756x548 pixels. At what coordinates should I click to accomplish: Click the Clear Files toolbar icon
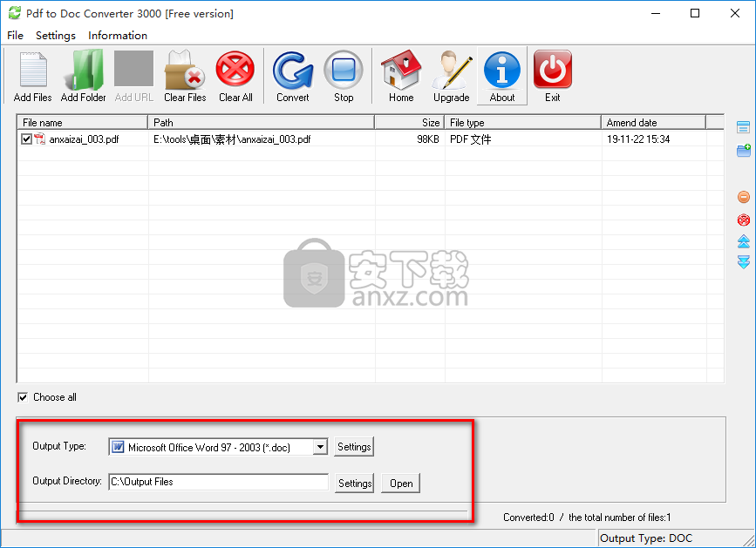coord(185,77)
